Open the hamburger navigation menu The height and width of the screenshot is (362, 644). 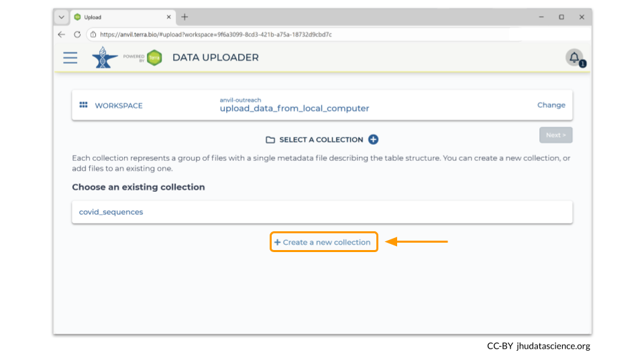pos(70,58)
